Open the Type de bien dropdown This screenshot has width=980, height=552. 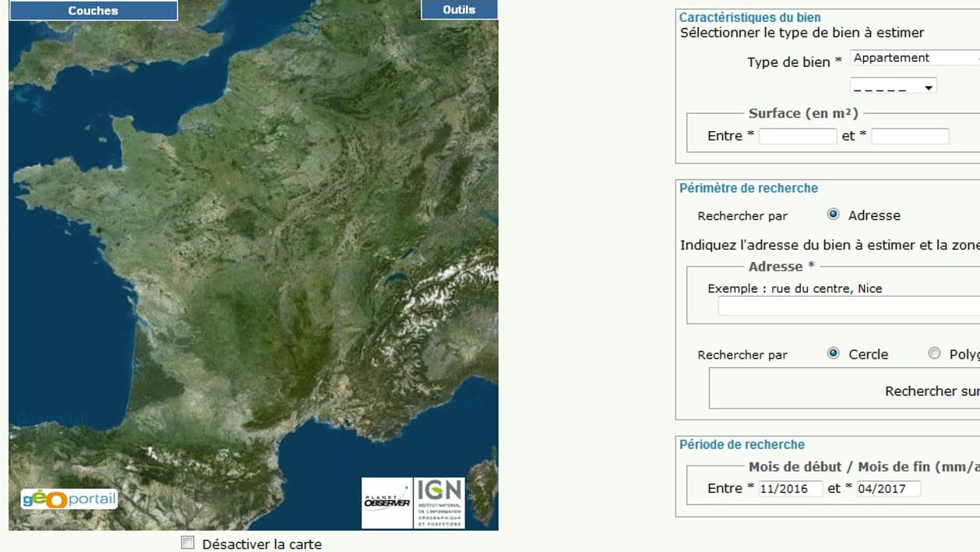(915, 58)
